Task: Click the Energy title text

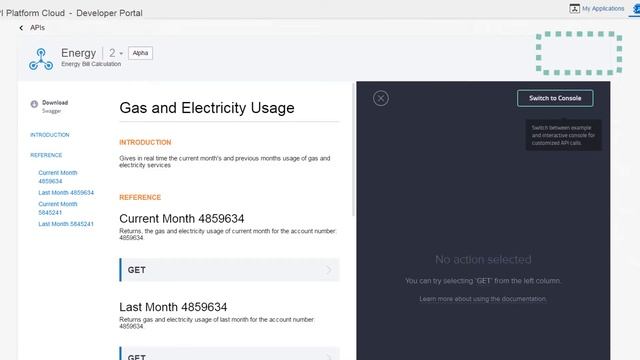Action: point(78,53)
